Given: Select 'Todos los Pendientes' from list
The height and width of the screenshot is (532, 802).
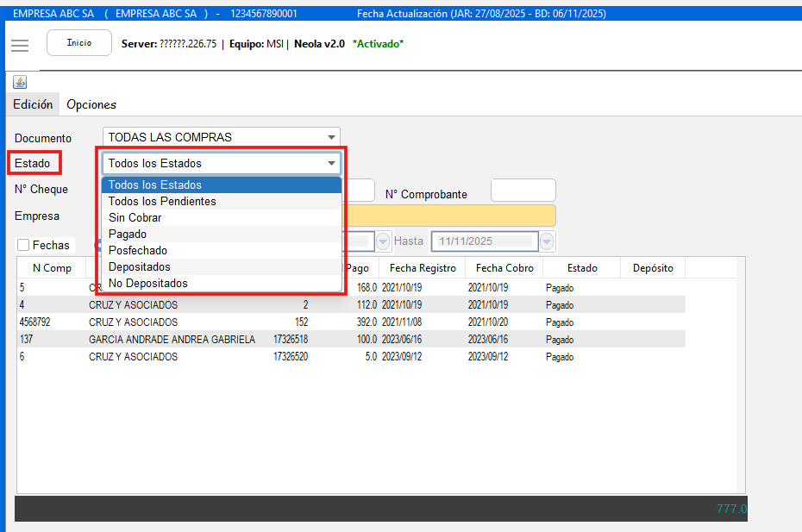Looking at the screenshot, I should [x=162, y=201].
